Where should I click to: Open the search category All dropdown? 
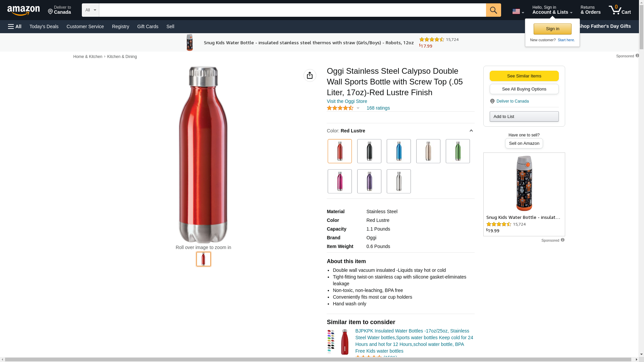tap(90, 10)
